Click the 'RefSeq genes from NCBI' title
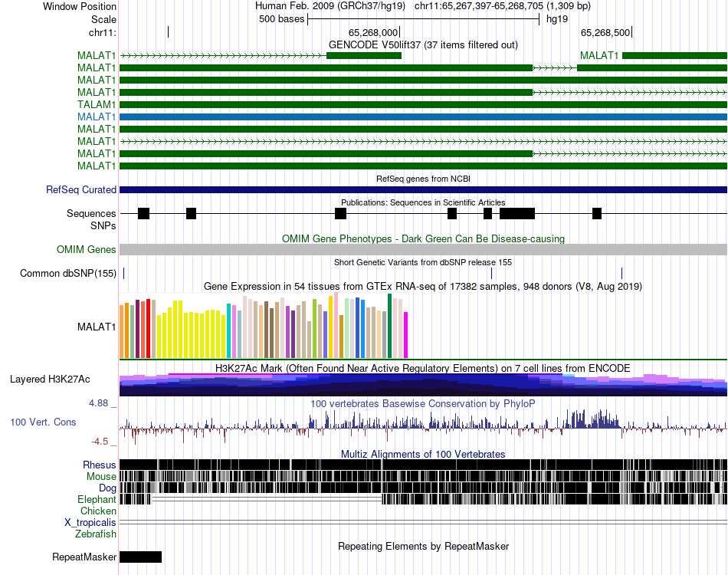 [x=424, y=179]
